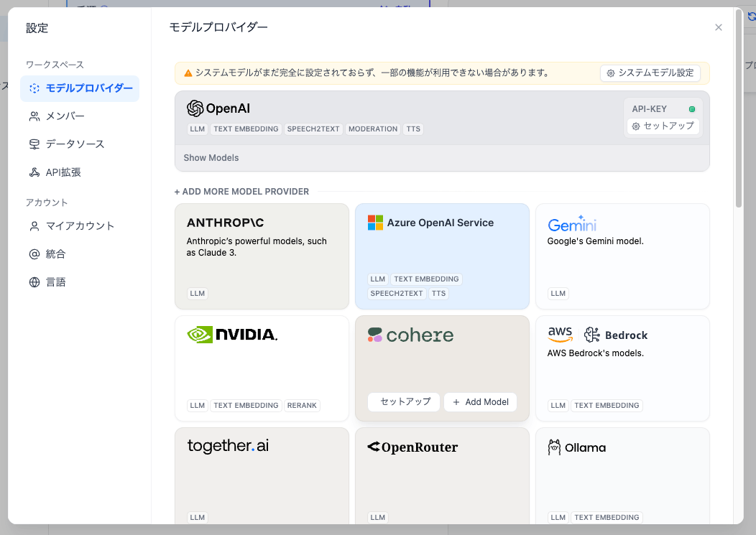Click the OpenAI セットアップ button

click(663, 126)
